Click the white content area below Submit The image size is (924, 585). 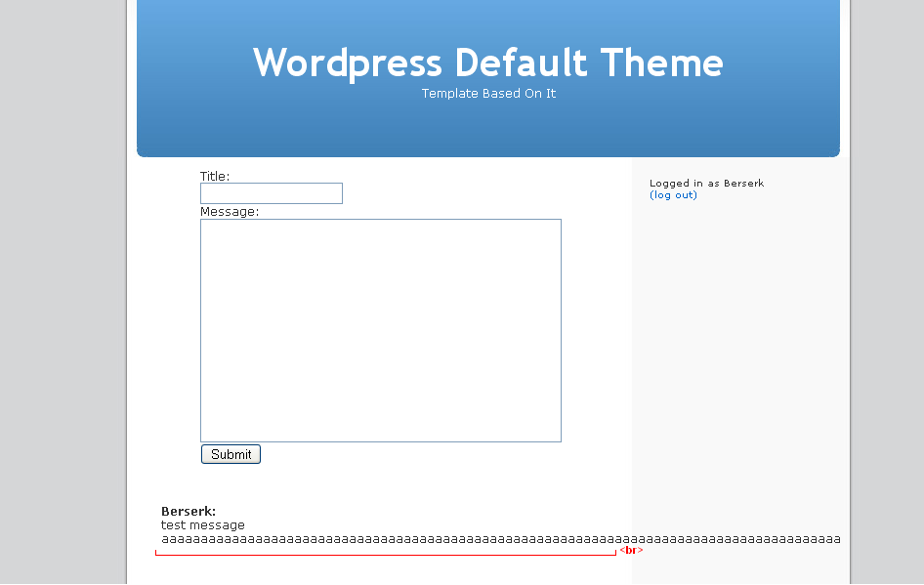tap(391, 483)
